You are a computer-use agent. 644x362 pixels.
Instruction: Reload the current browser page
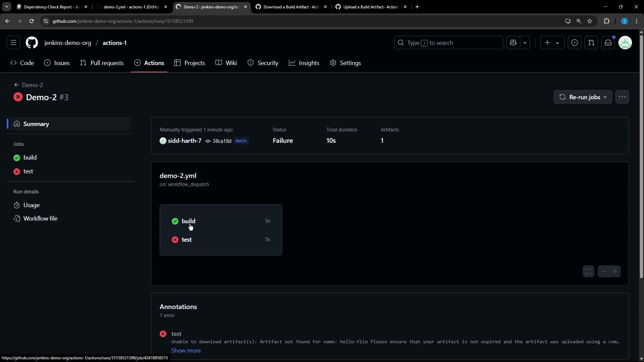(x=32, y=21)
